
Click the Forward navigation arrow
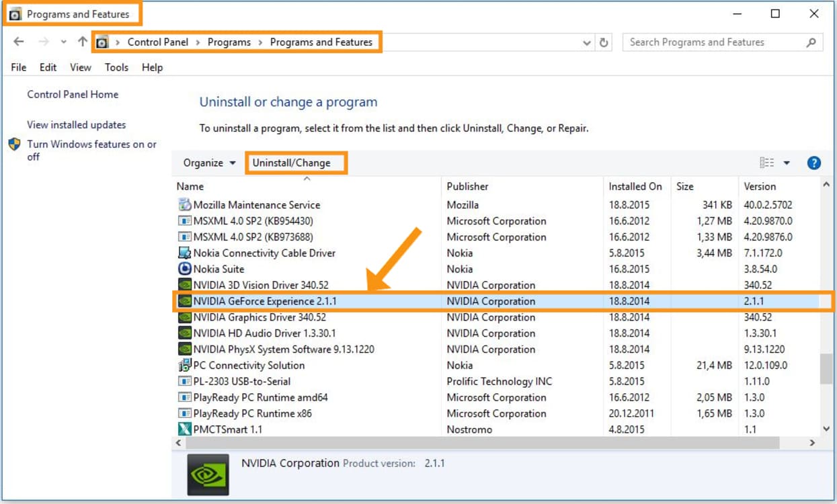pyautogui.click(x=43, y=42)
